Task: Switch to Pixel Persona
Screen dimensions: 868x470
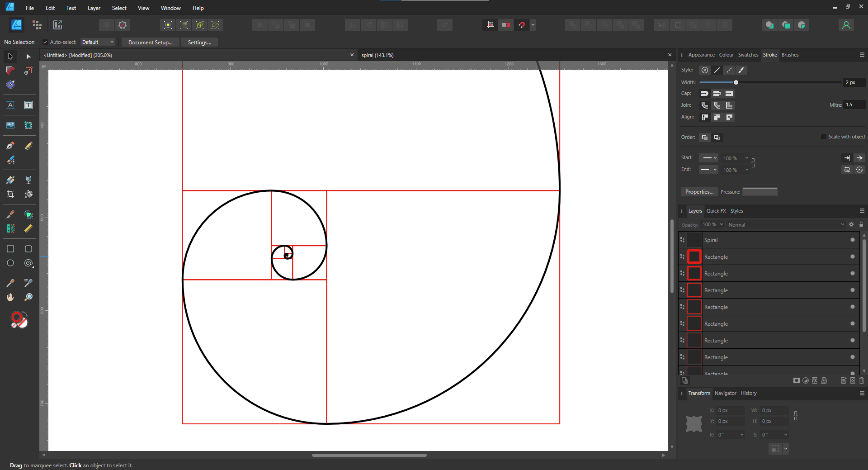Action: (x=37, y=25)
